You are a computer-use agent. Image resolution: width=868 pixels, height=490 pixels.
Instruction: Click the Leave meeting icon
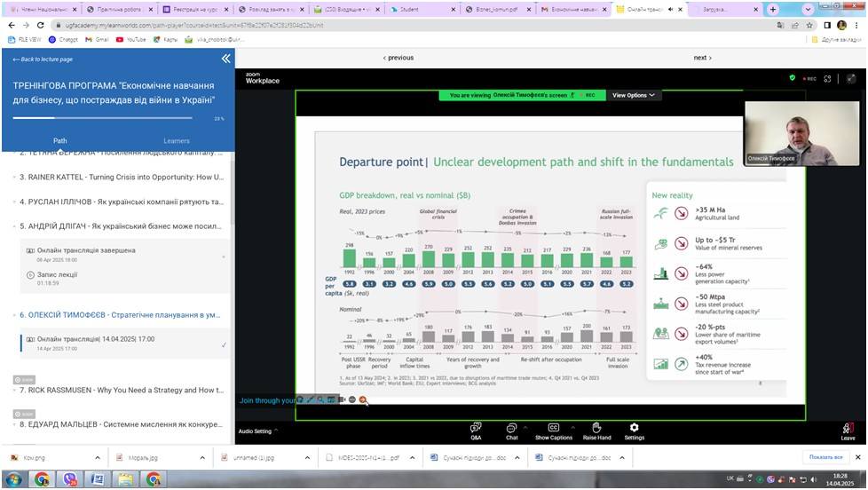point(848,431)
